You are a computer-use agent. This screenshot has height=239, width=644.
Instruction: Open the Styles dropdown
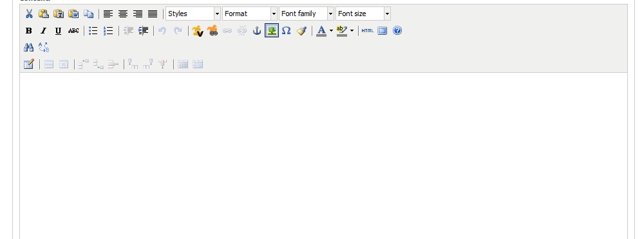tap(193, 14)
